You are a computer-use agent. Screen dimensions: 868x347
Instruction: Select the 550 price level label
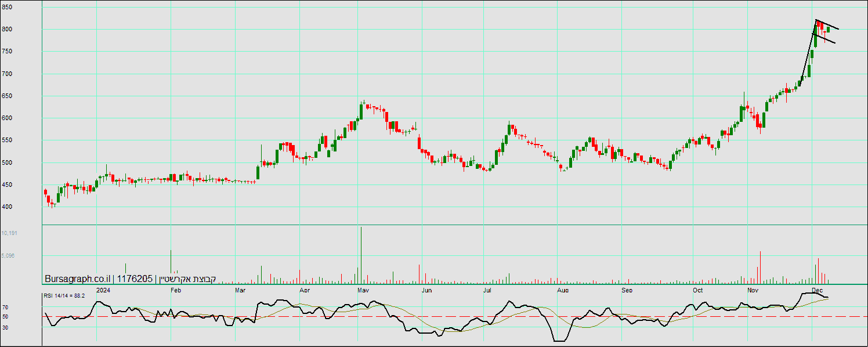point(6,141)
